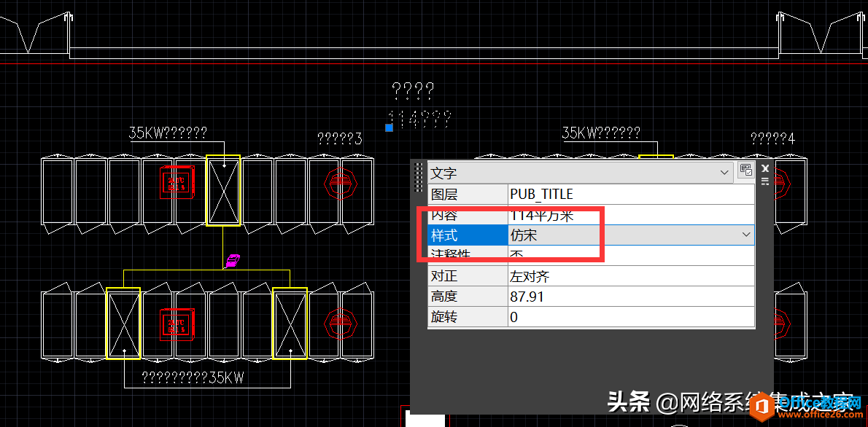This screenshot has height=427, width=868.
Task: Select the ???? text above 114???
Action: 413,90
